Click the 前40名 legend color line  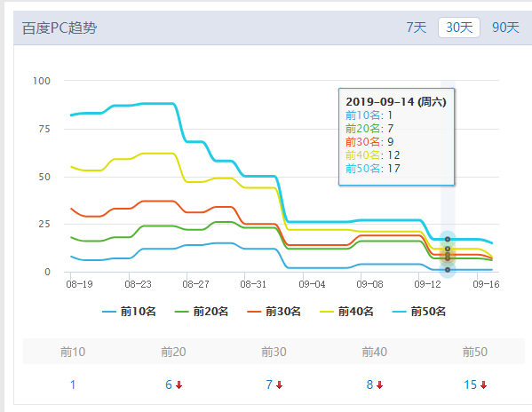pyautogui.click(x=327, y=312)
